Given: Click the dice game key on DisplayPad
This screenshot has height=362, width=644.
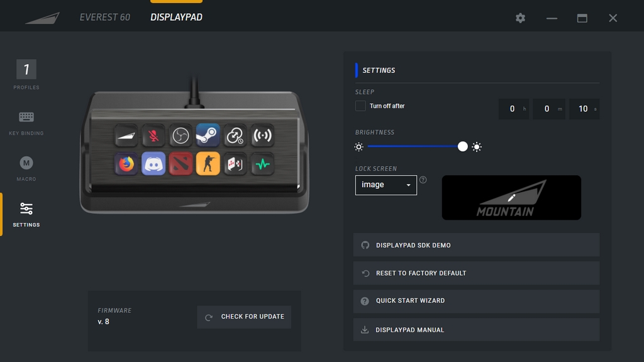Looking at the screenshot, I should [235, 164].
